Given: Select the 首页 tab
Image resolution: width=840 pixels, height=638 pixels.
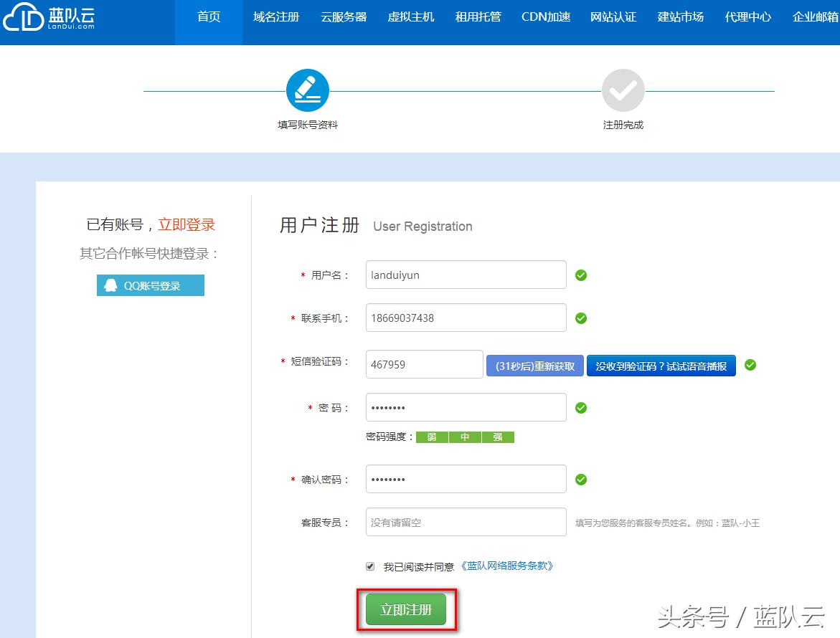Looking at the screenshot, I should [x=208, y=16].
